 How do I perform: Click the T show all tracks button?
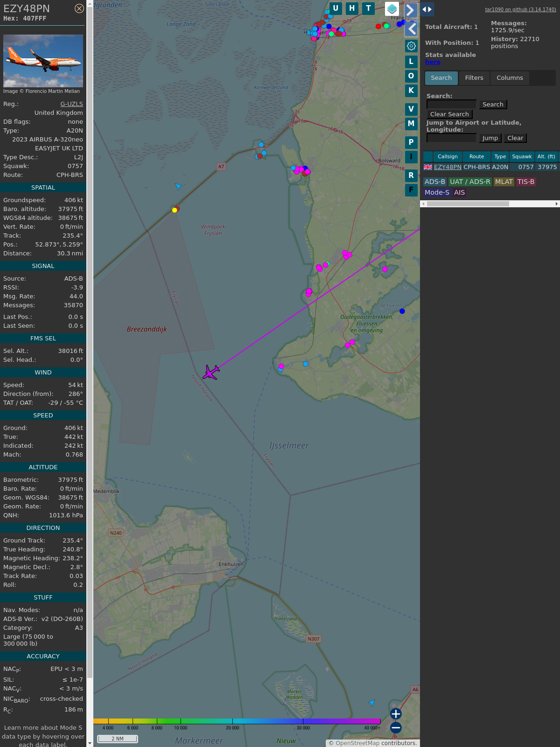tap(369, 8)
